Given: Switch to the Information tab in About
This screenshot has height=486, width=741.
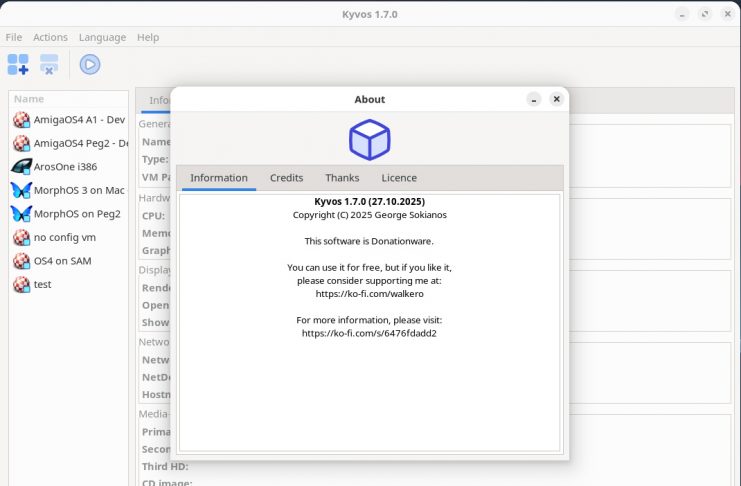Looking at the screenshot, I should point(219,178).
